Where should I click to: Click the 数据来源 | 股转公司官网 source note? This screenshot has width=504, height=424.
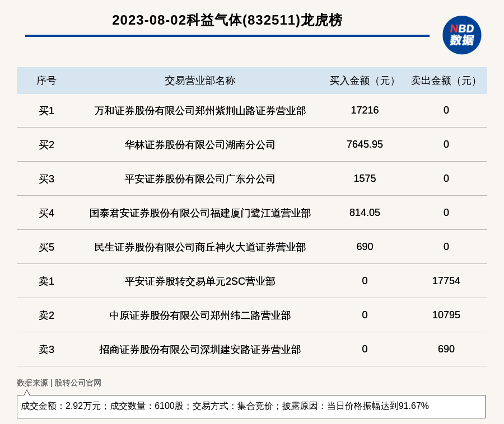pyautogui.click(x=59, y=383)
